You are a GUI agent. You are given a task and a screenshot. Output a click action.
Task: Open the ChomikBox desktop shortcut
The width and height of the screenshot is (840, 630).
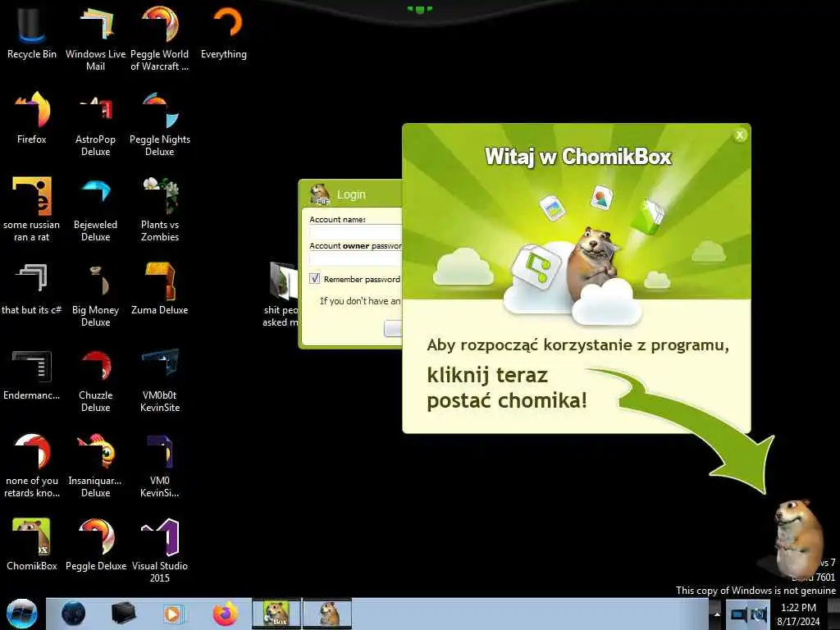[32, 544]
